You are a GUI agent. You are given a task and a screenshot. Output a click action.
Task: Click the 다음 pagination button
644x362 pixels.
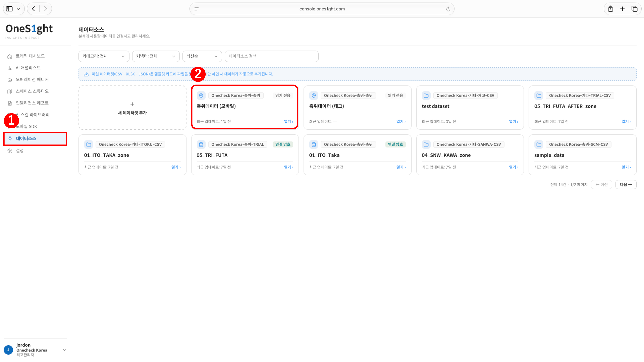coord(626,185)
